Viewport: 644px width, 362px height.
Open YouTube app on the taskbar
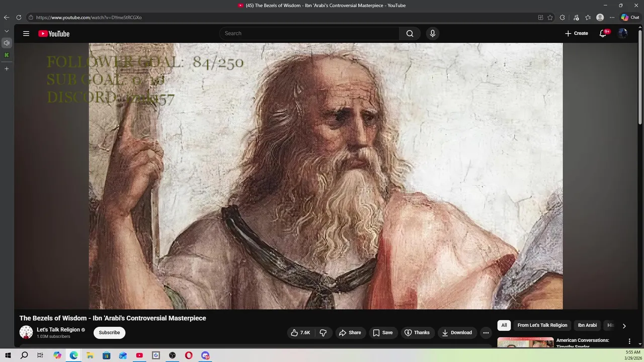click(x=139, y=355)
